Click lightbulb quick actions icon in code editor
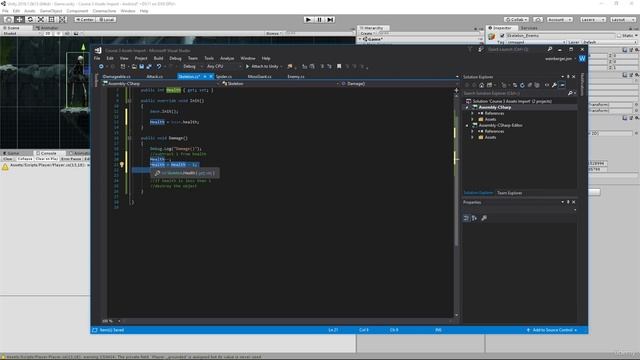Viewport: 640px width, 360px height. [x=121, y=164]
